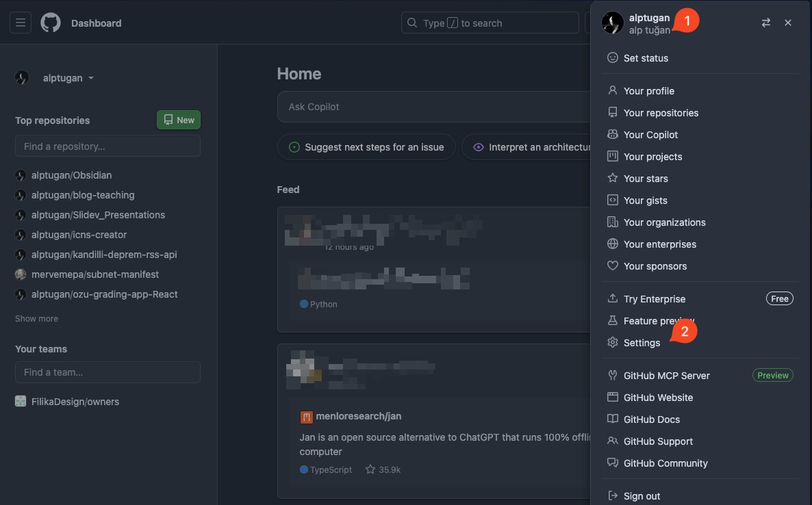Click Show more under Top repositories
Screen dimensions: 812x505
[36, 318]
